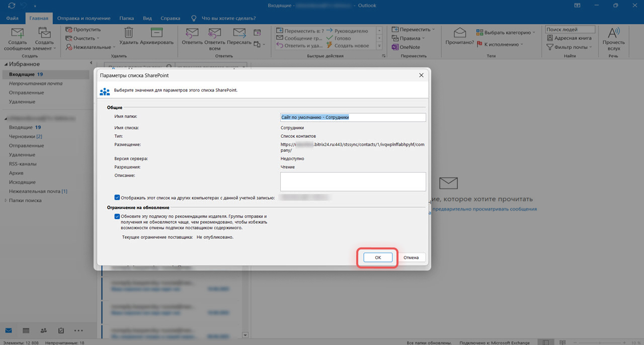Select the Готово quick action
This screenshot has width=644, height=345.
tap(339, 38)
